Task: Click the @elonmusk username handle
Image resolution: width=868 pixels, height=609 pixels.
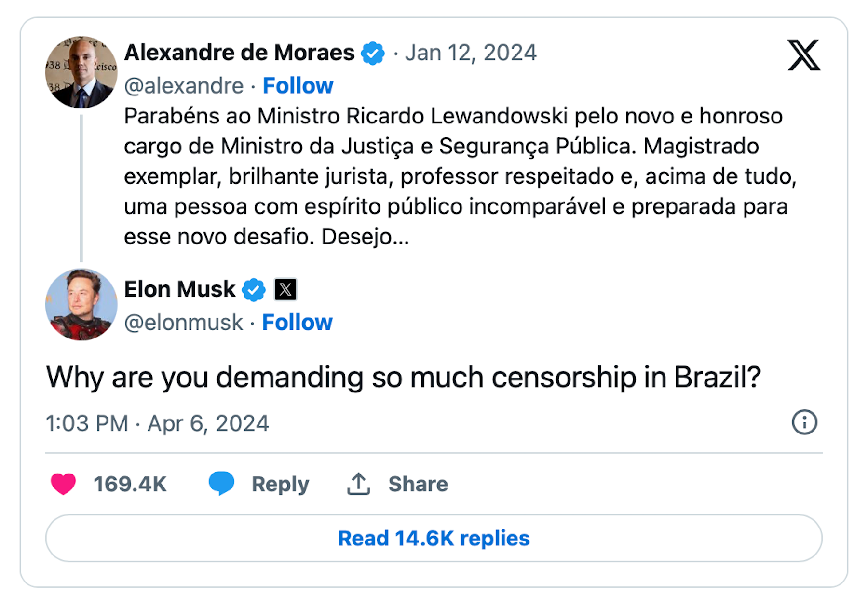Action: (183, 322)
